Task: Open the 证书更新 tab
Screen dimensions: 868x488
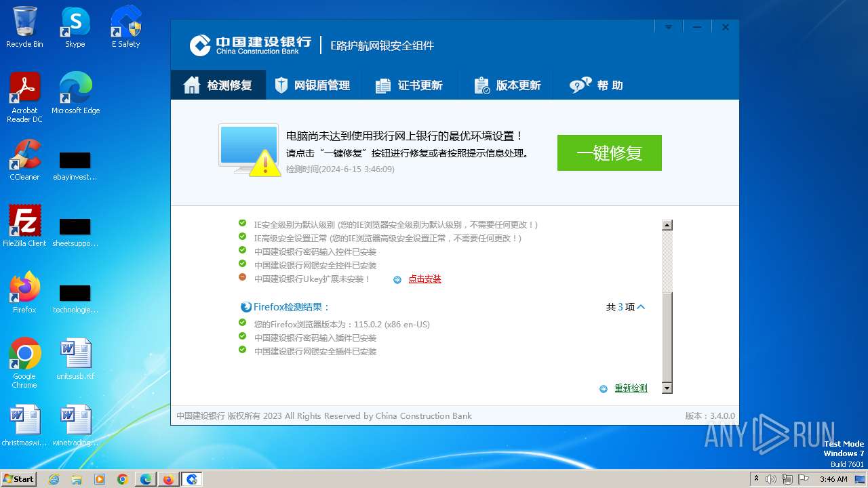Action: pos(409,85)
